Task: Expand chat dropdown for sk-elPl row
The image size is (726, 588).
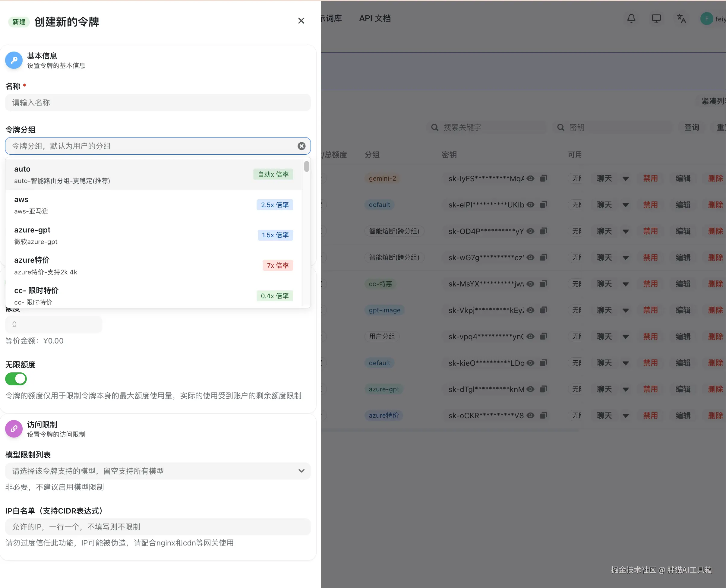Action: (626, 205)
